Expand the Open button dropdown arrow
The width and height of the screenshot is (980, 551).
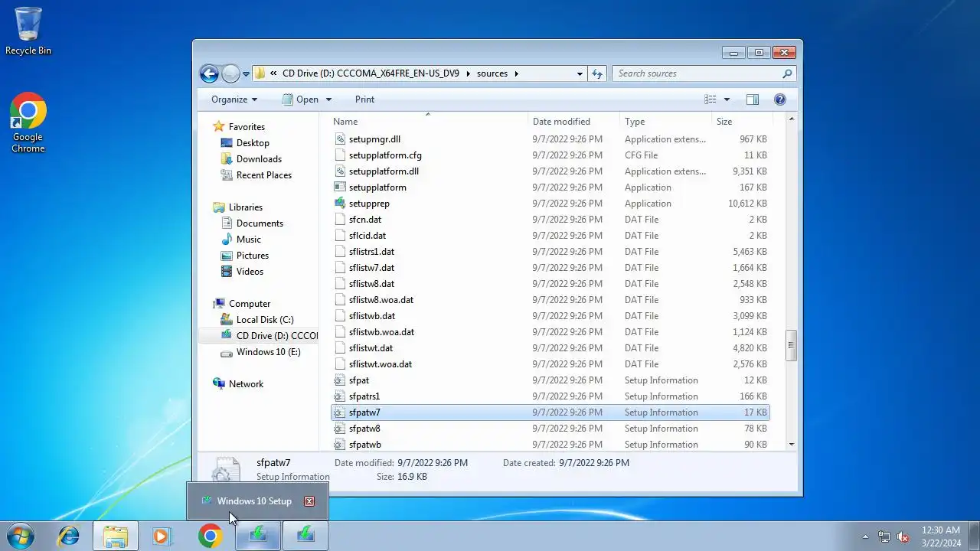328,99
